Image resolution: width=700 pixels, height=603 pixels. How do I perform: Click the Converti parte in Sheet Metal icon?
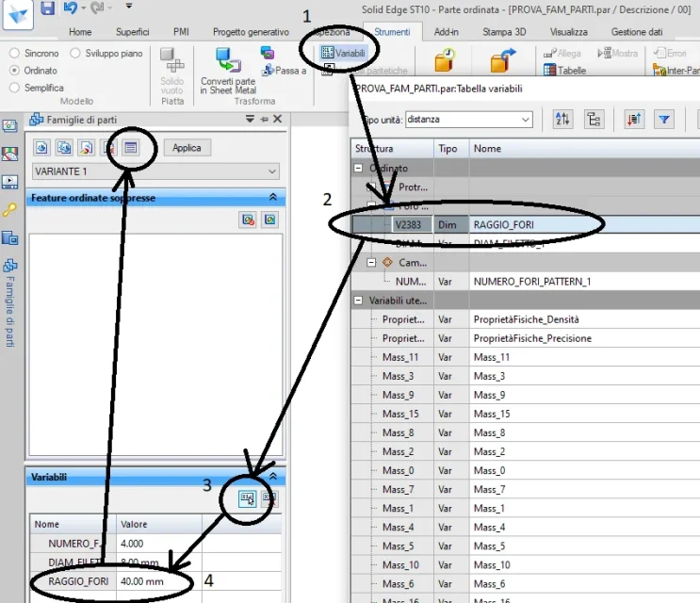(228, 60)
